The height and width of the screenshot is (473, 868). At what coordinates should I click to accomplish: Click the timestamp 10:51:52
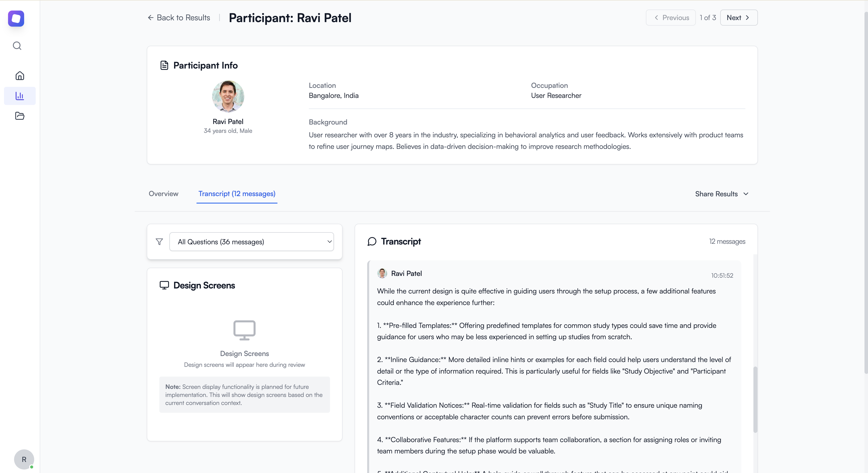point(722,275)
